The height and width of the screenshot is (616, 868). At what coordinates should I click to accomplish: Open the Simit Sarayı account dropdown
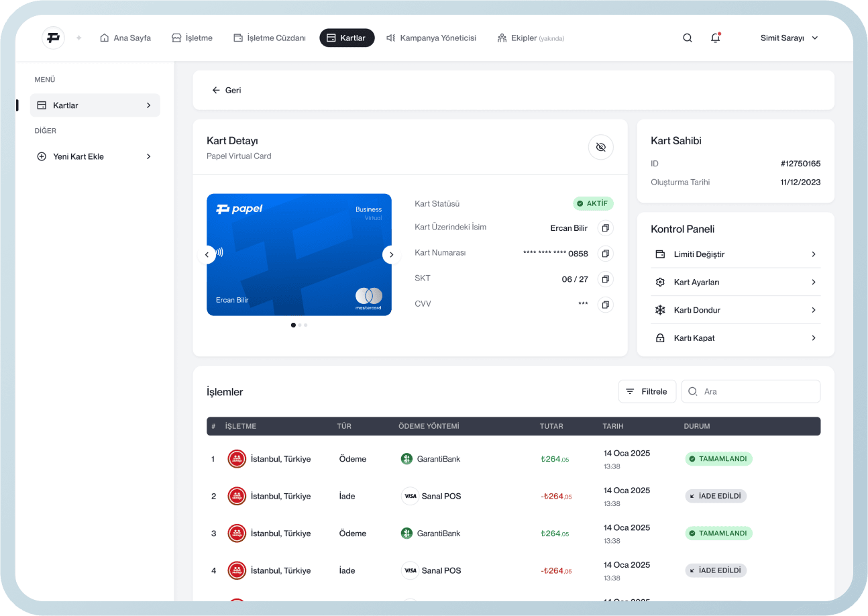click(x=790, y=38)
